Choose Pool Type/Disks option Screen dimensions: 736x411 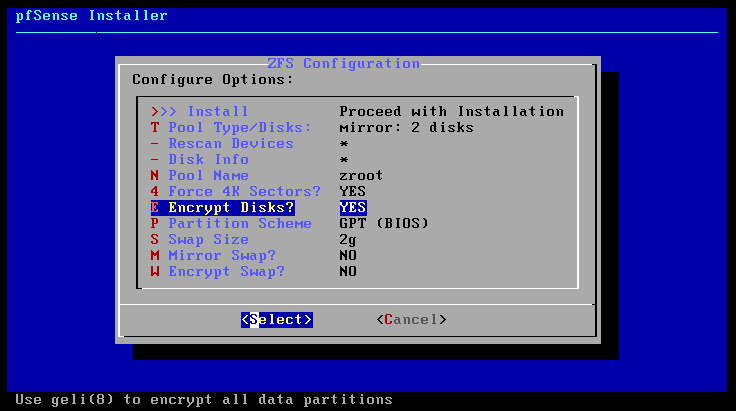[231, 128]
